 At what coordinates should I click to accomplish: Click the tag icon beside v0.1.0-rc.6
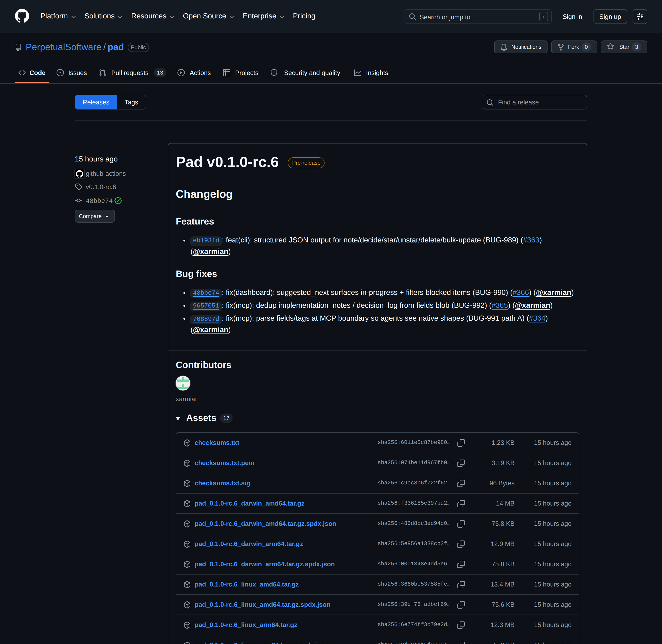point(79,187)
